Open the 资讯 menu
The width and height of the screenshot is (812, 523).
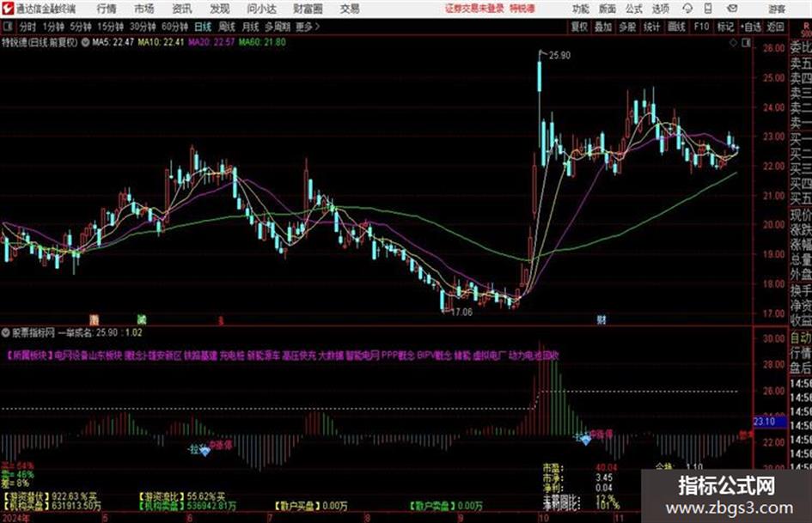click(182, 9)
